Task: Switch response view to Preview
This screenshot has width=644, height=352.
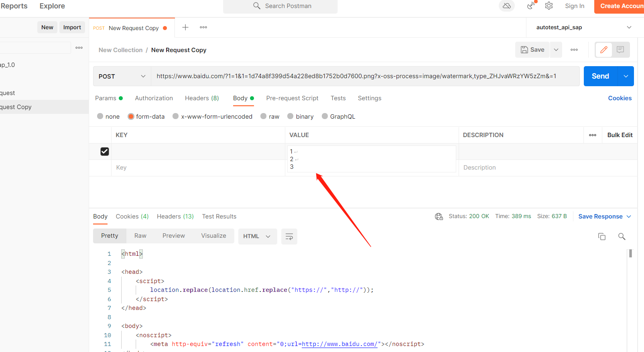Action: pos(174,236)
